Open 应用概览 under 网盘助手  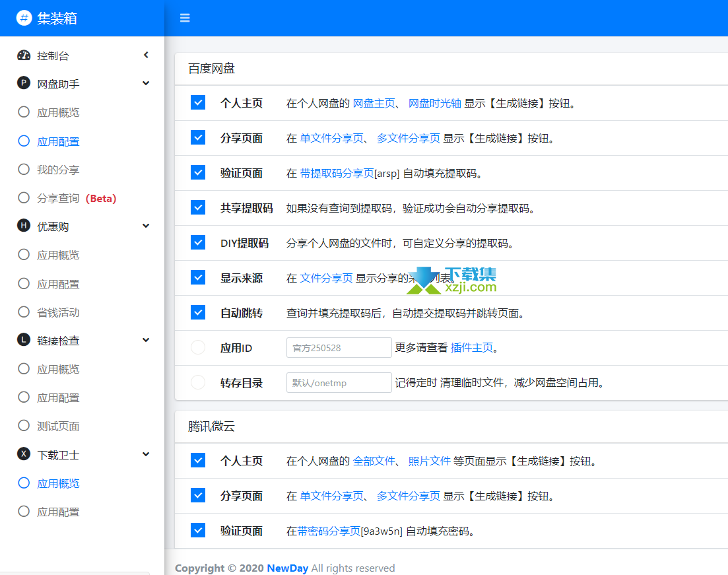point(58,112)
